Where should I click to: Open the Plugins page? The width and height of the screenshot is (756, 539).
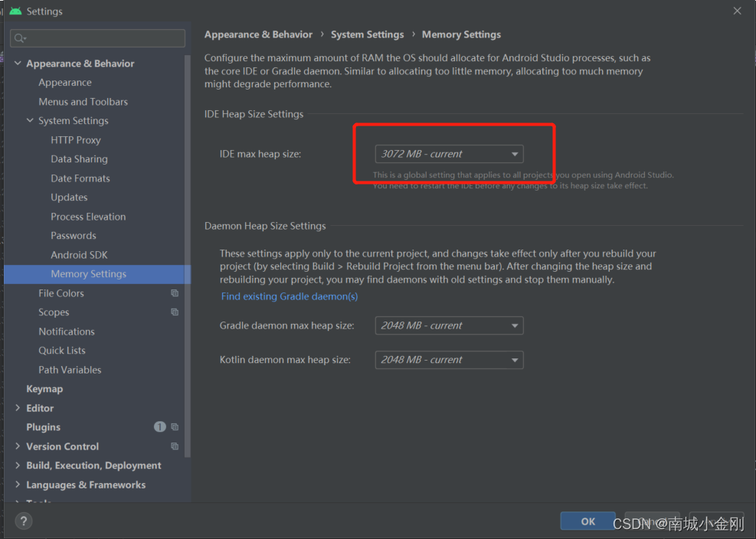[x=44, y=427]
